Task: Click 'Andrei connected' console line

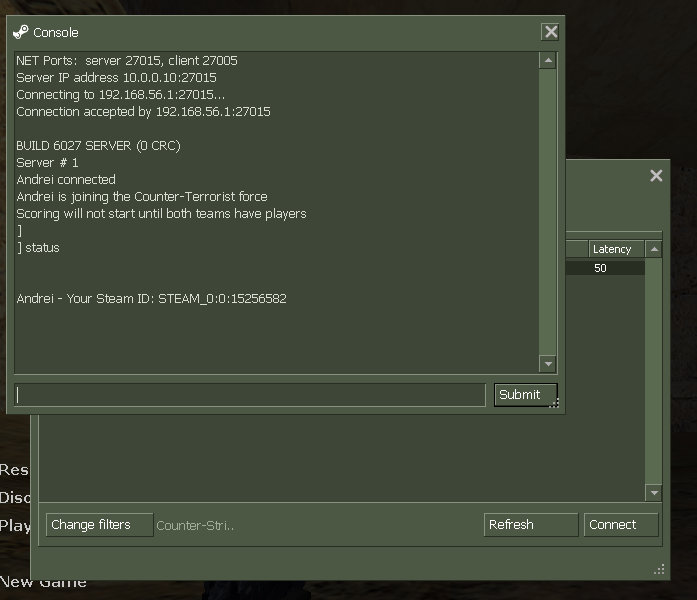Action: click(66, 180)
